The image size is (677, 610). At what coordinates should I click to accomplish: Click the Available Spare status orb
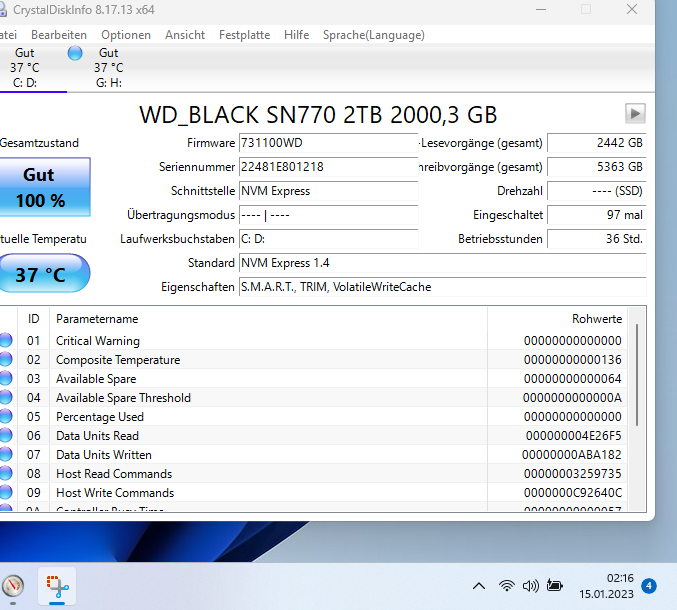click(x=6, y=379)
